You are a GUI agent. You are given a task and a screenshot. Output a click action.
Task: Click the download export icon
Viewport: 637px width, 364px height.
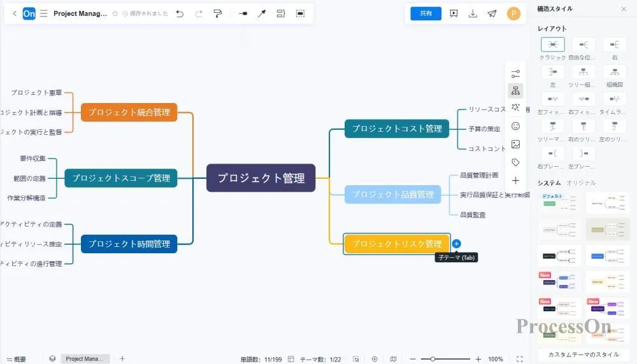point(473,13)
